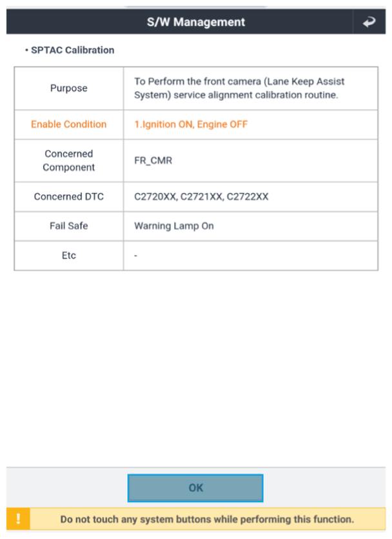Select the Fail Safe label cell
This screenshot has width=392, height=539.
click(68, 226)
